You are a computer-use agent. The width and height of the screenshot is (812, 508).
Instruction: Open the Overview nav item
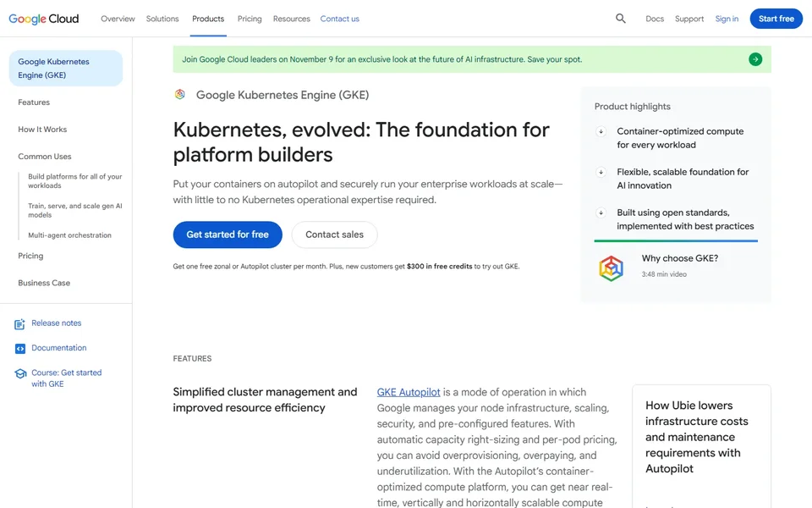tap(118, 19)
